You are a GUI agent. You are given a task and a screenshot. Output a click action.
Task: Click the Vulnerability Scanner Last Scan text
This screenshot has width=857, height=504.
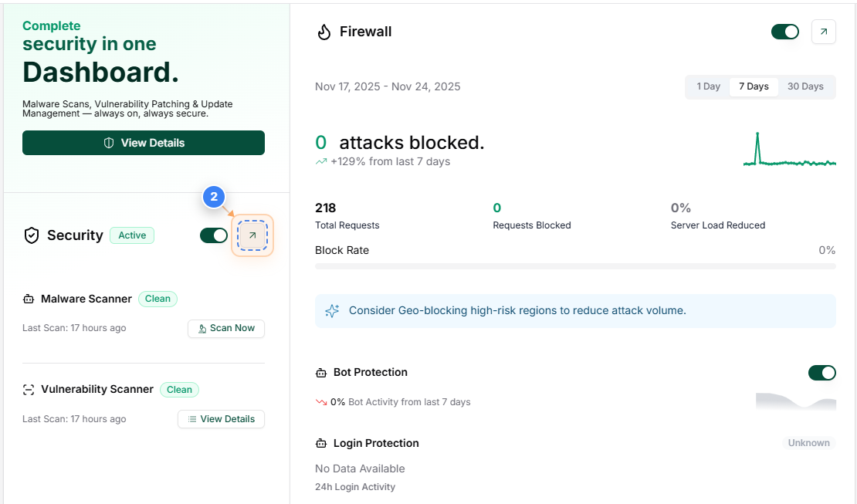74,419
